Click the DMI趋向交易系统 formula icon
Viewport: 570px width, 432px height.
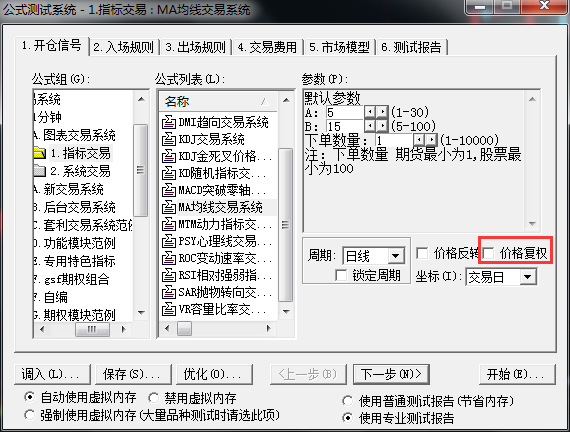(169, 122)
